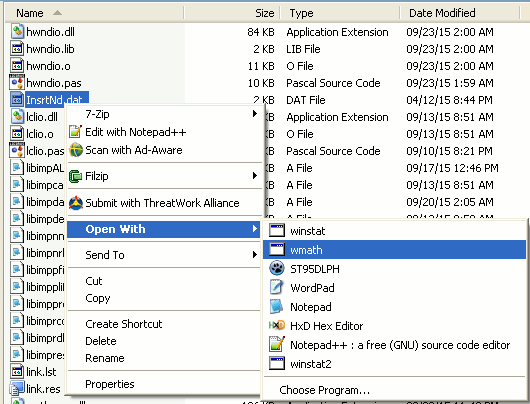The height and width of the screenshot is (404, 530).
Task: Click '10 KB' size cell
Action: coord(261,83)
